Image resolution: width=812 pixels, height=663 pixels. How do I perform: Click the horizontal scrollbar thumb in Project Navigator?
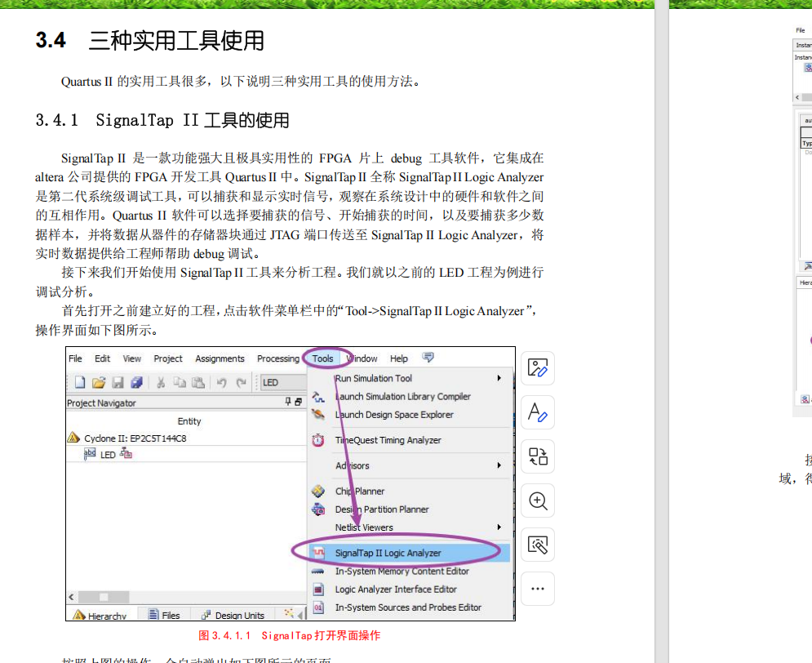[x=104, y=597]
